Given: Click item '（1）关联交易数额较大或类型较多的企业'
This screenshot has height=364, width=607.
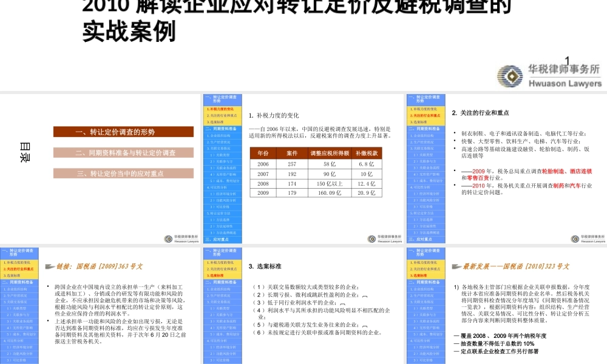Looking at the screenshot, I should [x=305, y=287].
